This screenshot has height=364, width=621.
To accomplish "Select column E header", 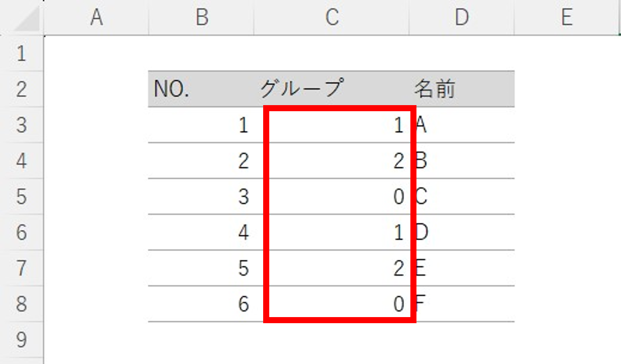I will [x=567, y=17].
